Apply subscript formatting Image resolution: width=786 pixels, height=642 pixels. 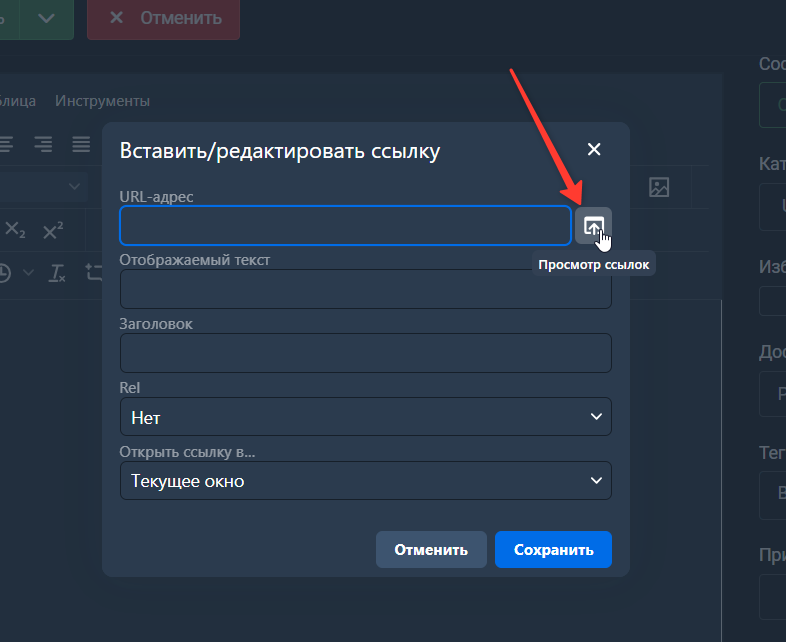point(15,231)
